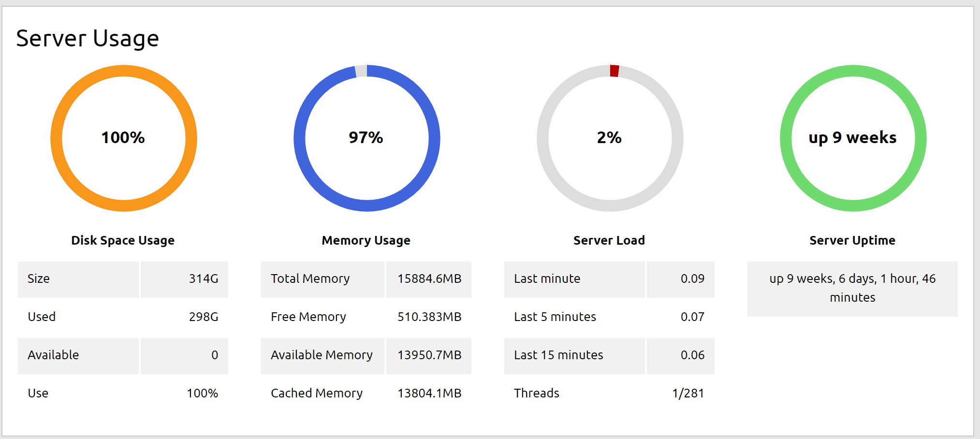Click the detailed uptime text cell
Screen dimensions: 980x439
(x=852, y=289)
